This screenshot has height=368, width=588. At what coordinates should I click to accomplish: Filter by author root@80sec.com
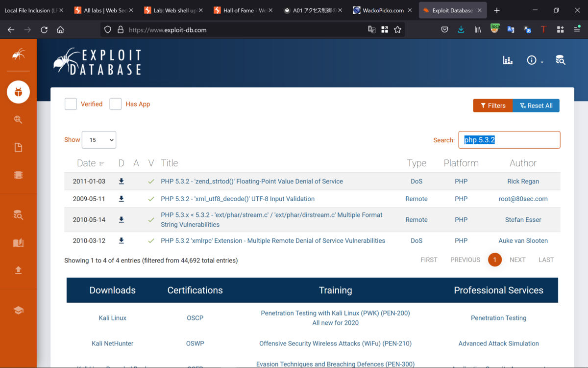[x=523, y=199]
